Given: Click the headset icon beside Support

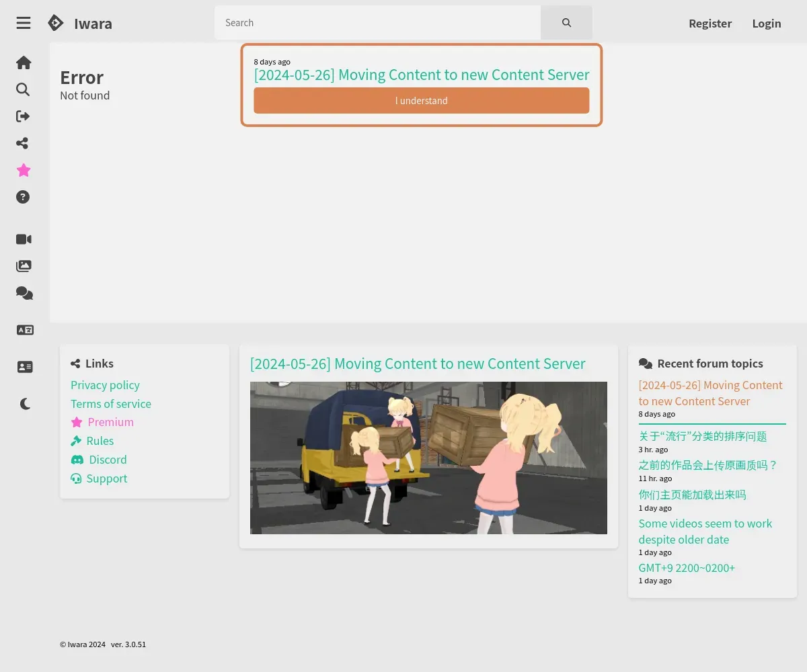Looking at the screenshot, I should [x=76, y=478].
